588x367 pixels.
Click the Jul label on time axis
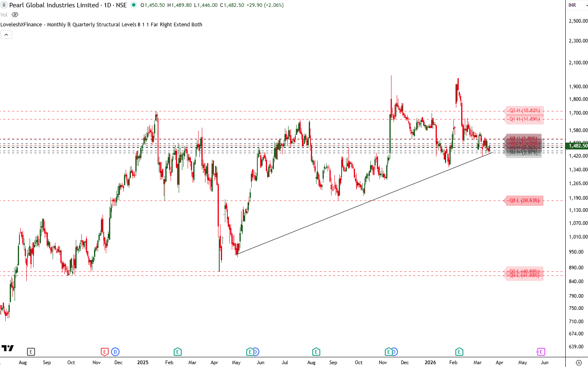pyautogui.click(x=285, y=363)
